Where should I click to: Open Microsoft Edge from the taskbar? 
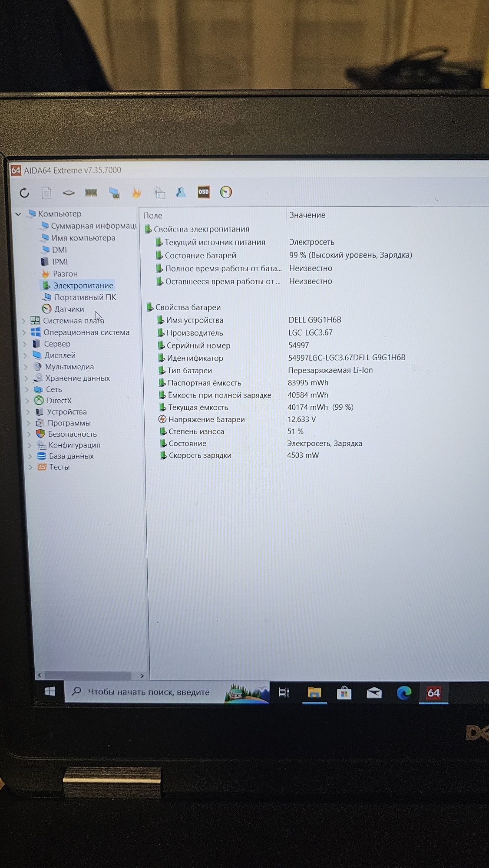click(x=404, y=693)
